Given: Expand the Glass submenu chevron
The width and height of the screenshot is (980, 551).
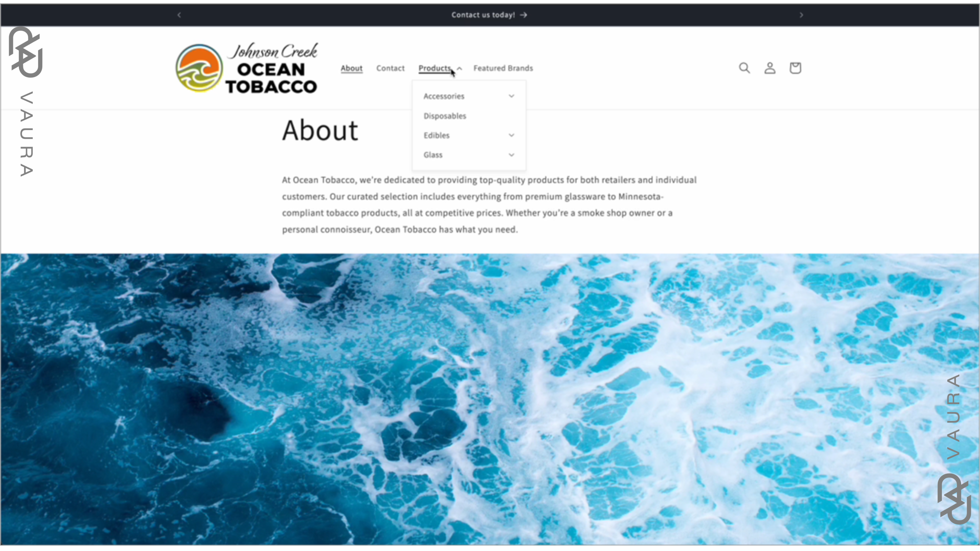Looking at the screenshot, I should (511, 155).
